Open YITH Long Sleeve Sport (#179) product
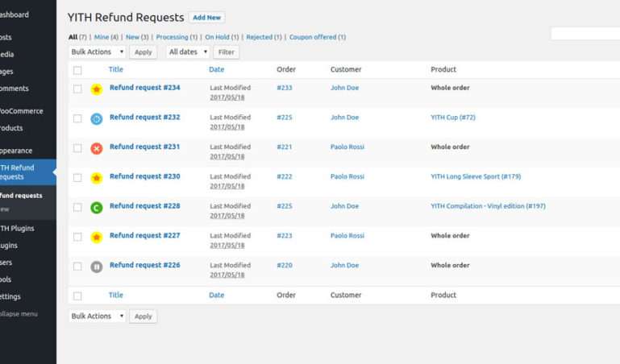 click(476, 176)
